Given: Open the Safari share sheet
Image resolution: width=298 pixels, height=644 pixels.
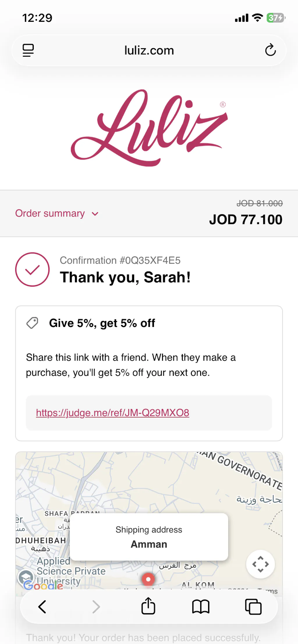Looking at the screenshot, I should [148, 606].
